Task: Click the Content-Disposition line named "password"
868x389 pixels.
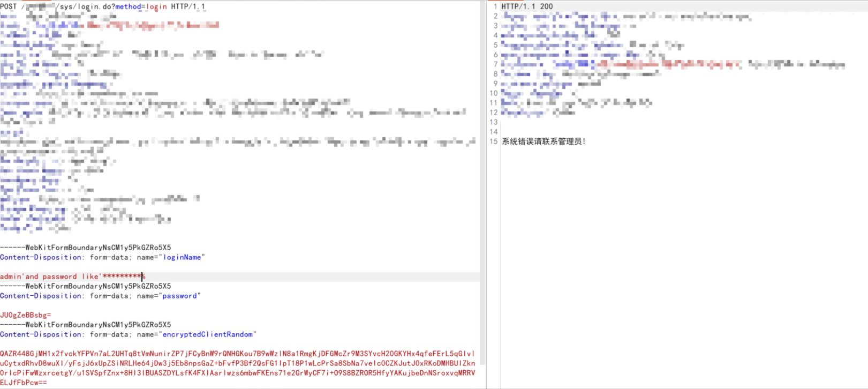Action: coord(100,296)
